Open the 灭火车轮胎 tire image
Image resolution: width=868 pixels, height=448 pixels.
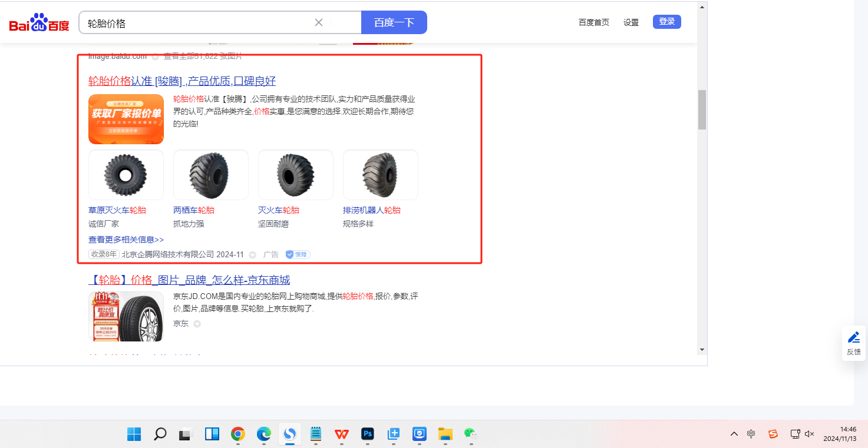point(296,175)
